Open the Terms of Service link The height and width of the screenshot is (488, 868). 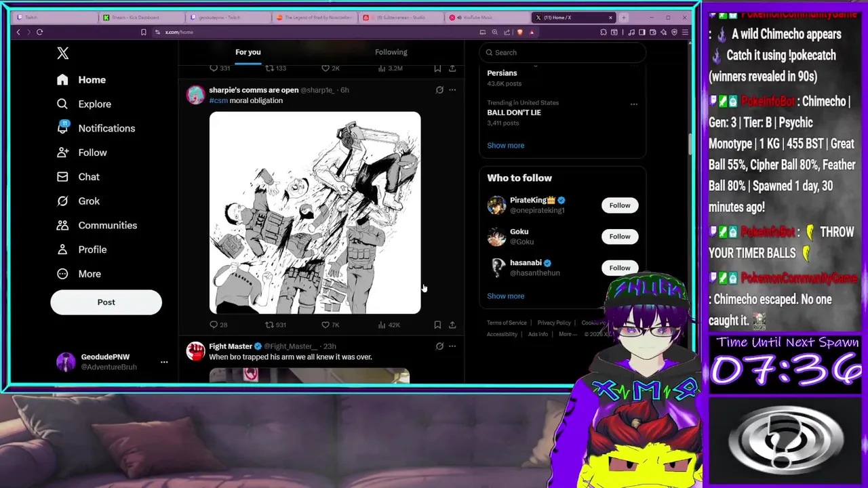(507, 323)
